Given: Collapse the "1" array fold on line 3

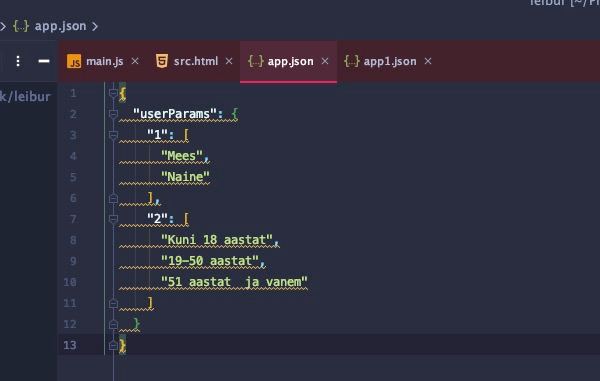Looking at the screenshot, I should [x=113, y=135].
